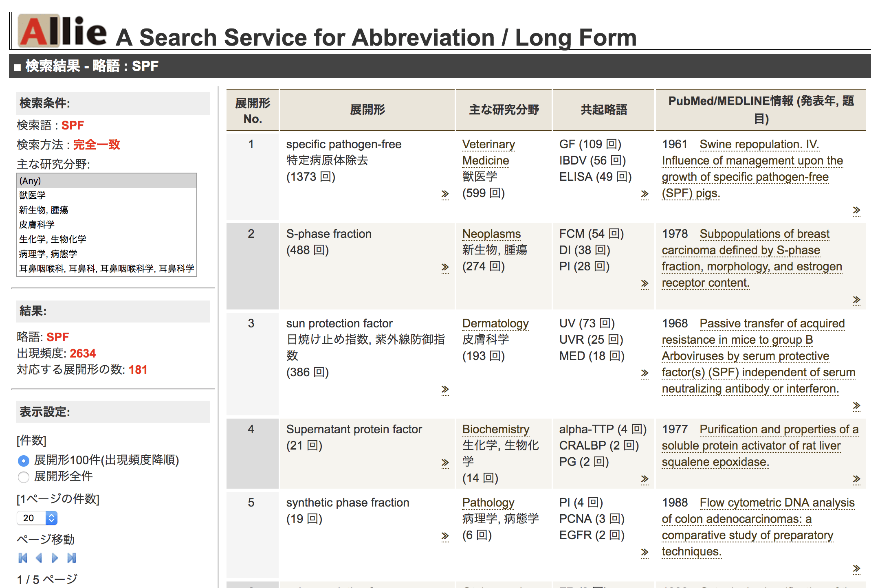Viewport: 880px width, 588px height.
Task: Select 獣医学 in research field list
Action: click(33, 195)
